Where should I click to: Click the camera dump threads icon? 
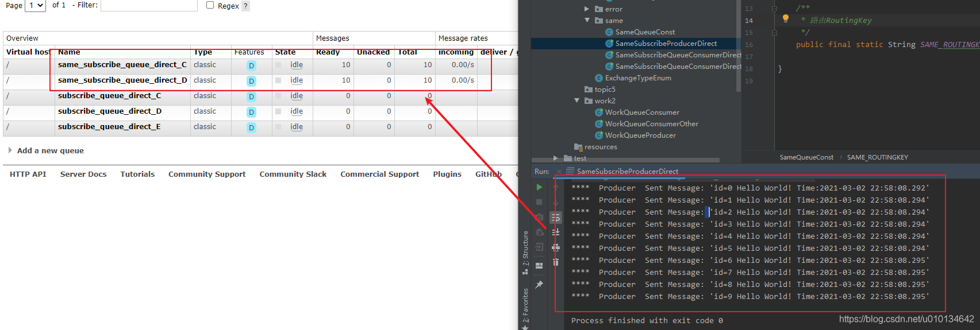point(539,218)
